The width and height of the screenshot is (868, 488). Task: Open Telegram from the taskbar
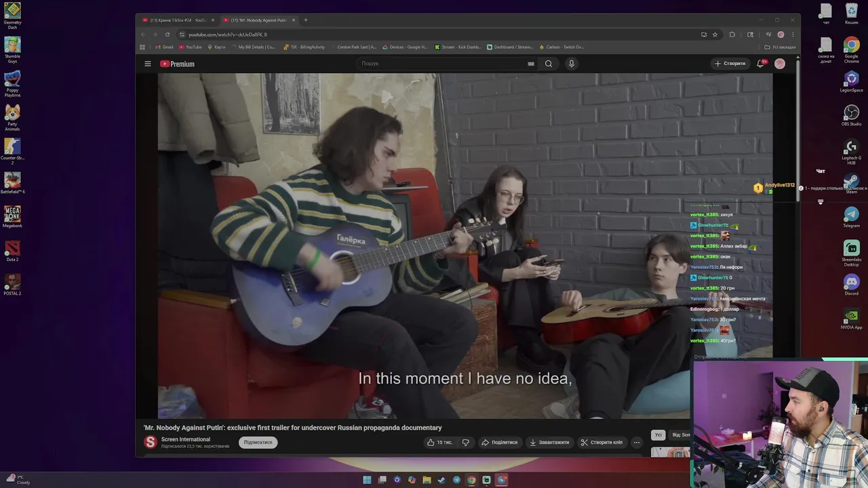(x=456, y=480)
